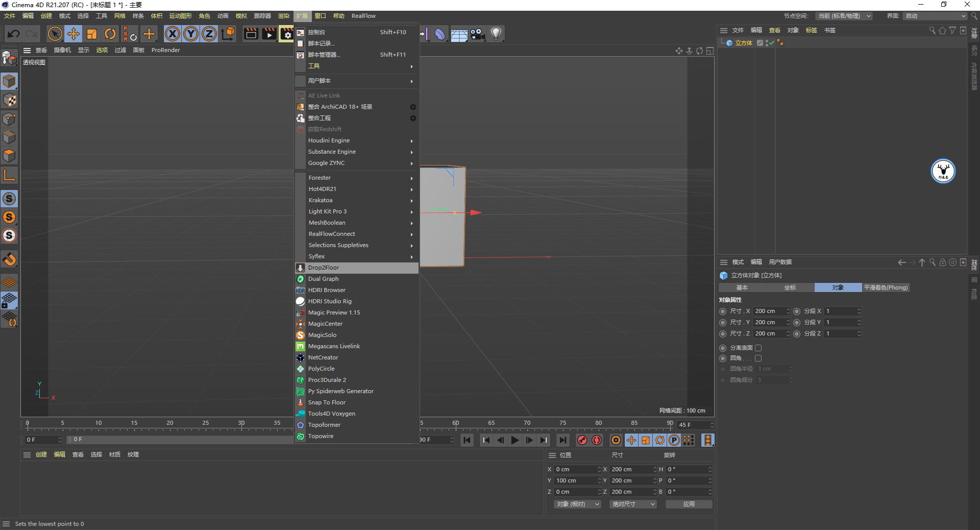The height and width of the screenshot is (530, 980).
Task: Select 立方体 object in object manager
Action: 744,43
